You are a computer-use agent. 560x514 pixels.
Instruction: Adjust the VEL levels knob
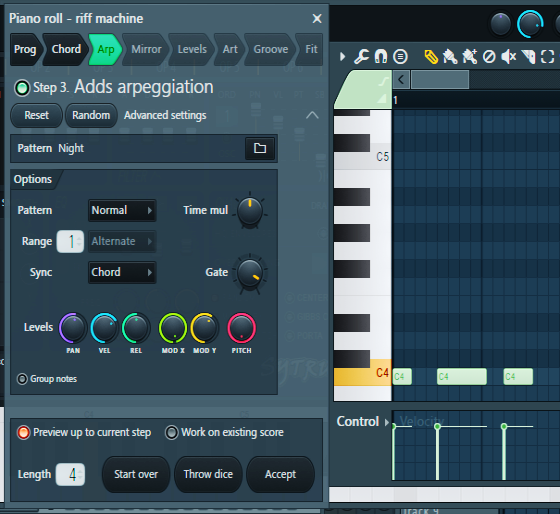[x=104, y=328]
